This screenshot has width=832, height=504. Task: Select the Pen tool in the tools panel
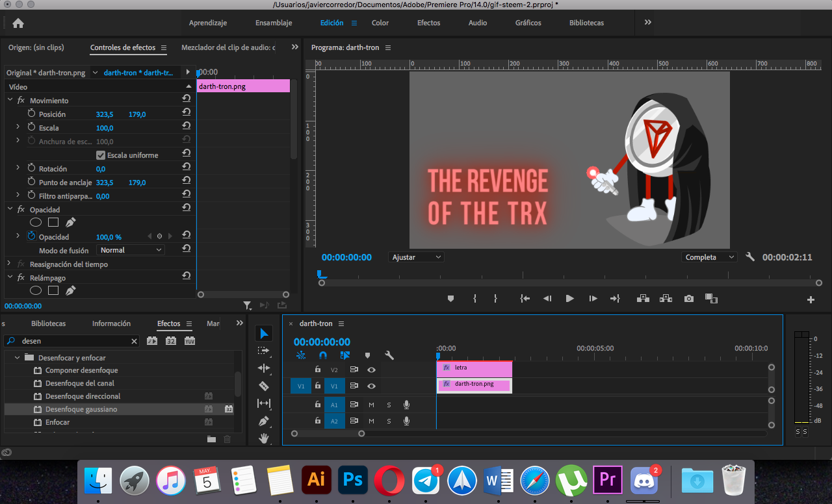pos(263,421)
